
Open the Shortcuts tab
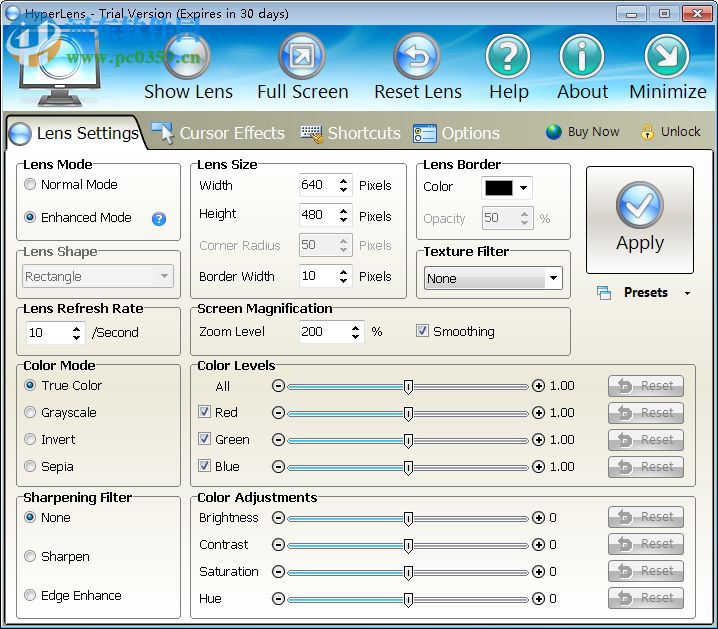point(351,133)
